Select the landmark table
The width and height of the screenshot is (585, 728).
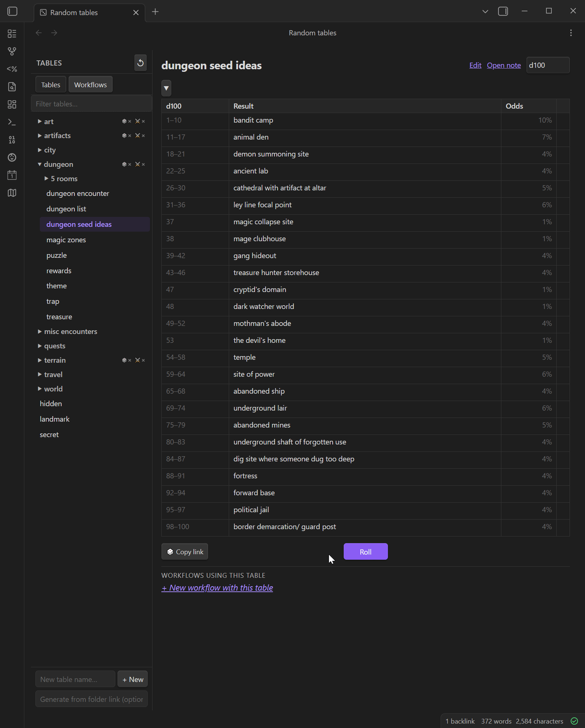pos(91,419)
